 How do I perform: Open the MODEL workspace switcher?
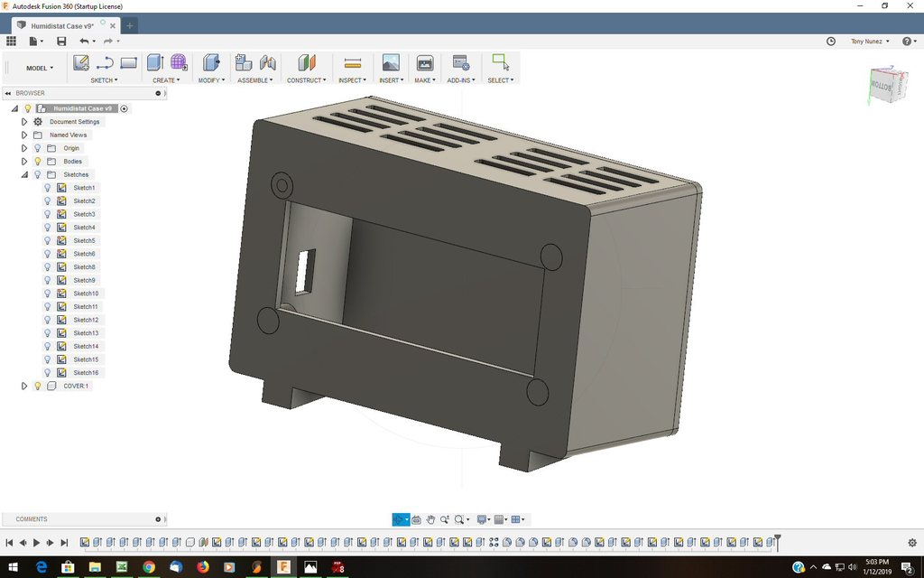point(39,68)
